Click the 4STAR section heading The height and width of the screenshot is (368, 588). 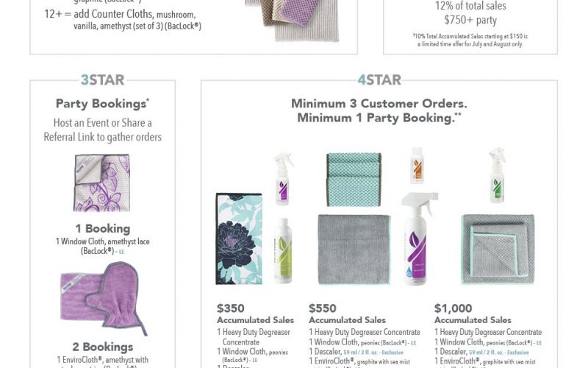(x=378, y=80)
